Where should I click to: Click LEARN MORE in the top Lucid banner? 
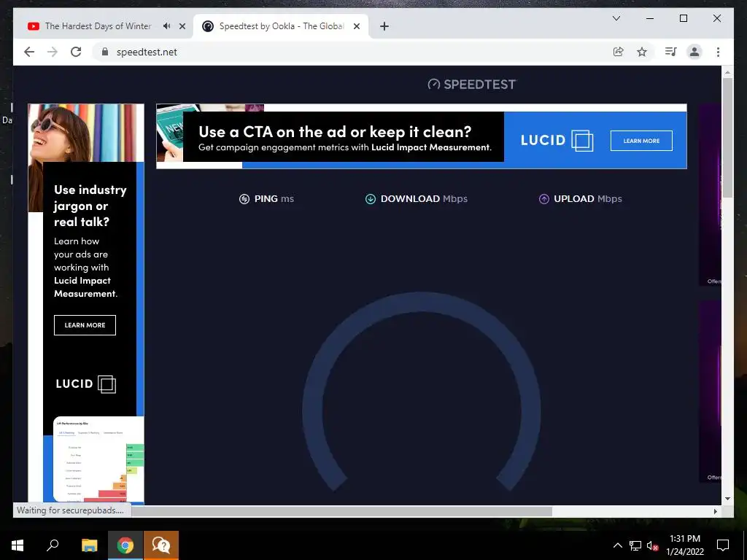(641, 141)
